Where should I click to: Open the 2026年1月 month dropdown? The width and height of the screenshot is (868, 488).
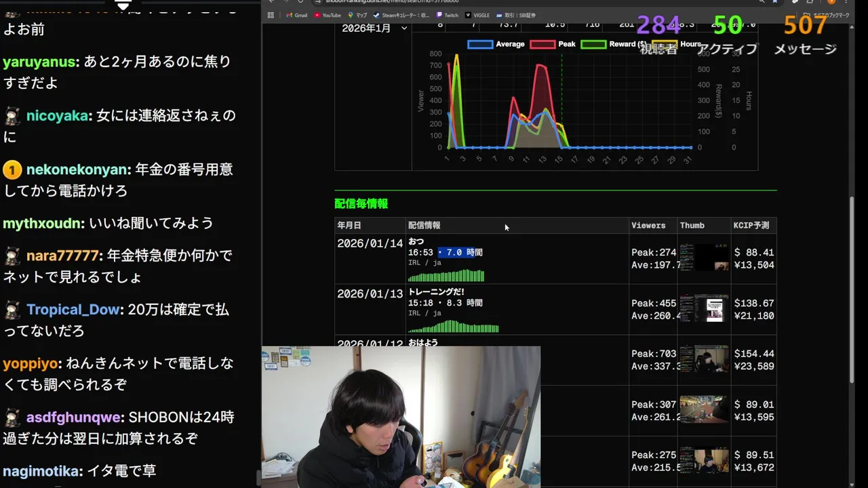point(374,28)
